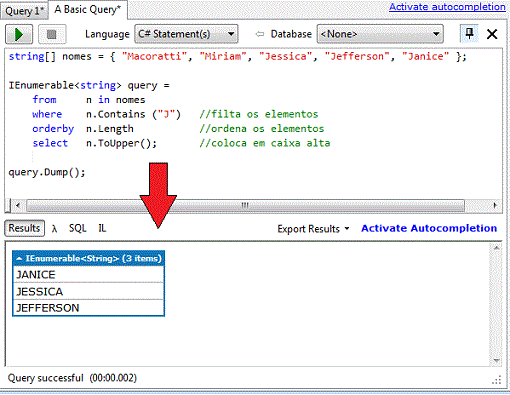Click the query.Dump(); line in the editor
The height and width of the screenshot is (395, 510).
(x=47, y=172)
